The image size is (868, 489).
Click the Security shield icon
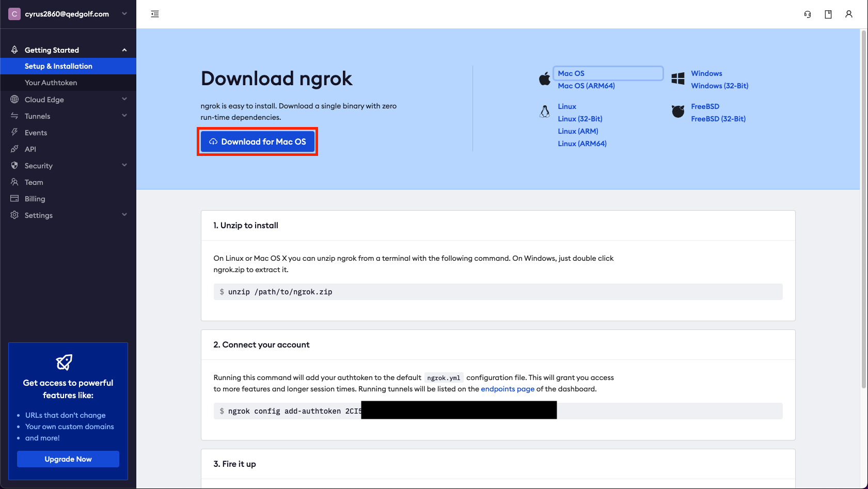[14, 166]
